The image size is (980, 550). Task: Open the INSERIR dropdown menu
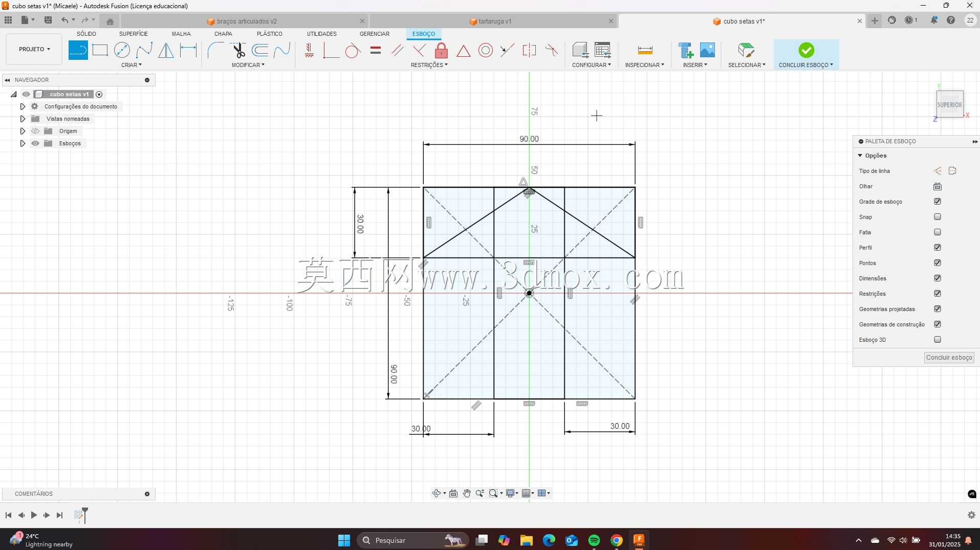click(695, 65)
